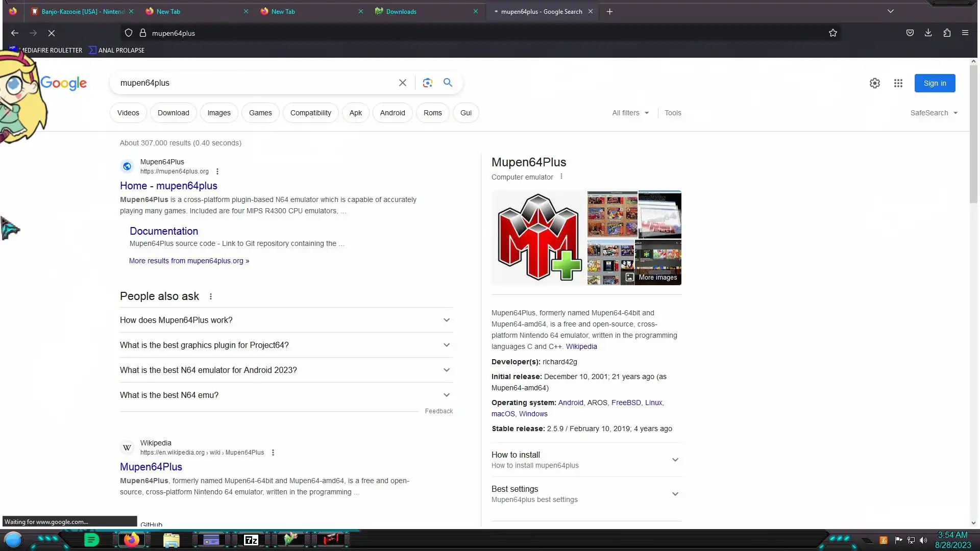Screen dimensions: 980x551
Task: Stop page loading with X button
Action: tap(52, 33)
